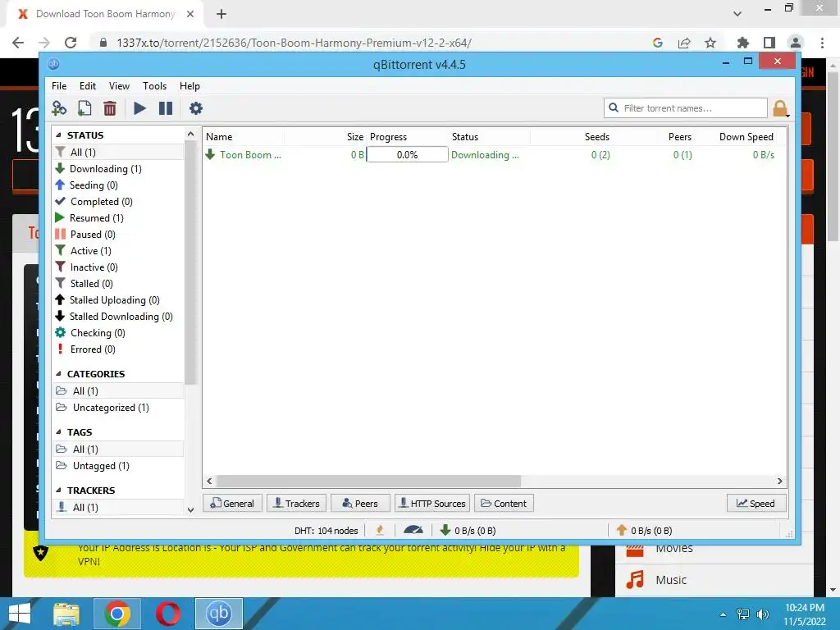
Task: Select All (1) under STATUS
Action: pos(118,152)
